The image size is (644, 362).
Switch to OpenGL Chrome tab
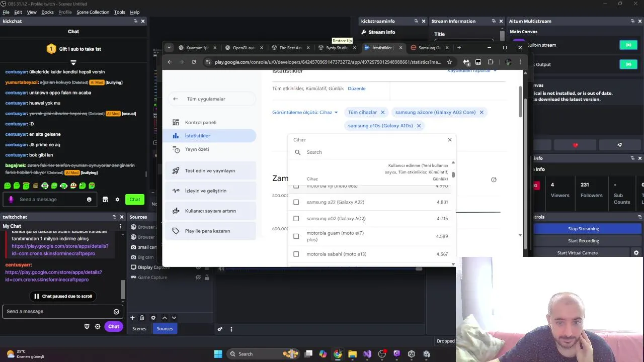245,48
